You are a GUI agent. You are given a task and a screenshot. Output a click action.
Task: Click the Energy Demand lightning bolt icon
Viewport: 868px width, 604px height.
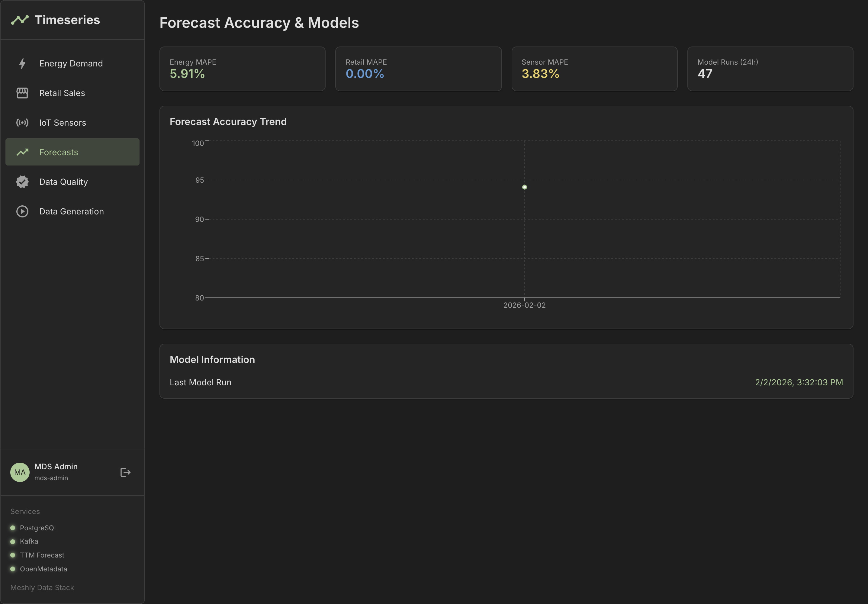[22, 63]
